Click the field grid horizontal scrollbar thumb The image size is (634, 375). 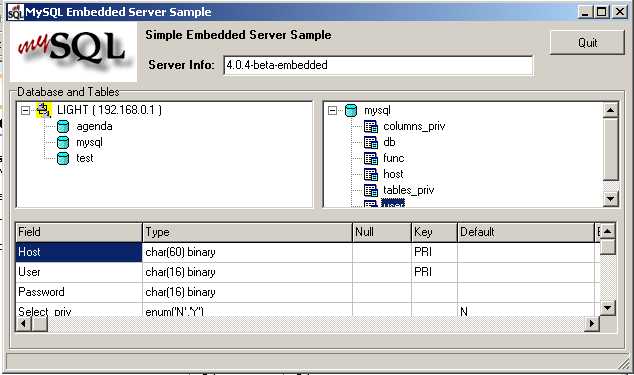[x=40, y=324]
